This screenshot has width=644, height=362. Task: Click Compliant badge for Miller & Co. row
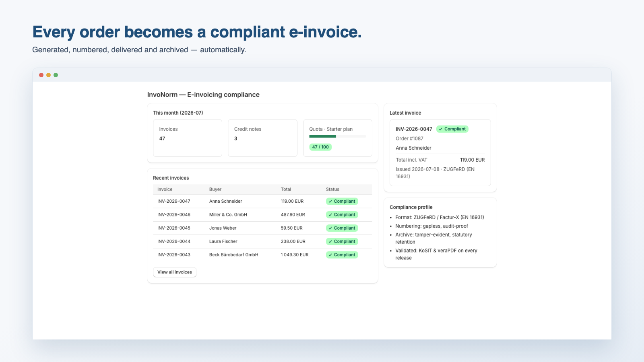pos(342,215)
